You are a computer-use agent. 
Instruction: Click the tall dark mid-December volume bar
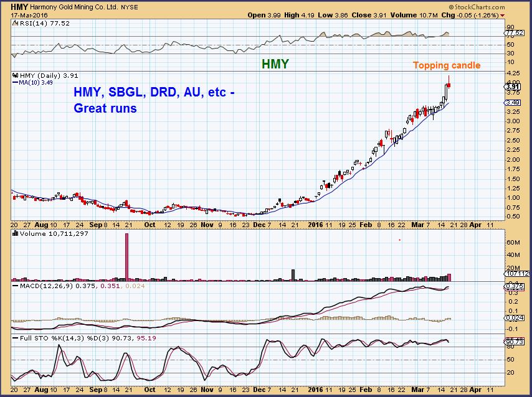pos(293,275)
